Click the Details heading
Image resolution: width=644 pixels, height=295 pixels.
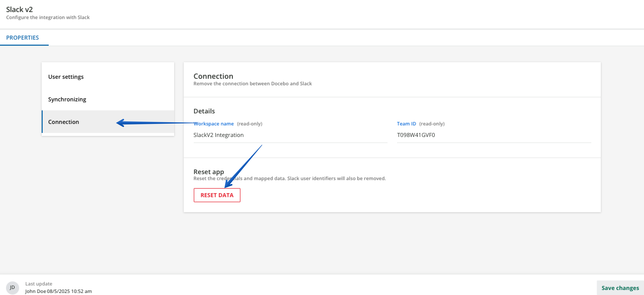(x=204, y=111)
